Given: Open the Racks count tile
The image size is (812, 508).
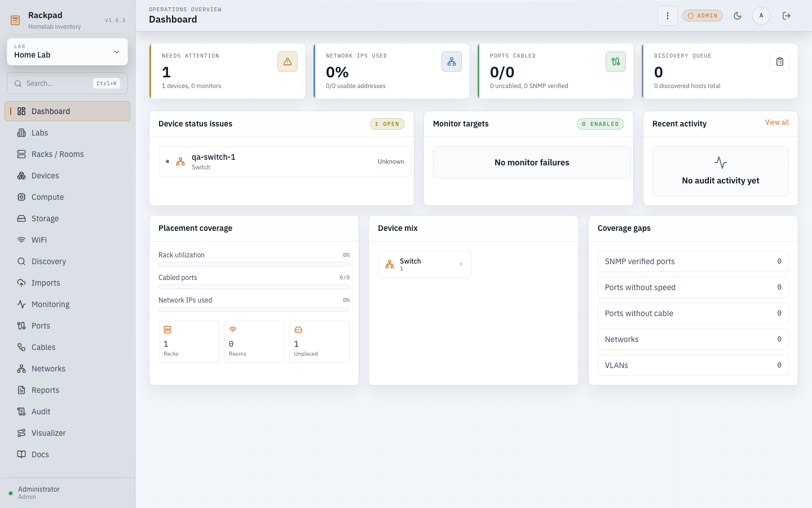Looking at the screenshot, I should pyautogui.click(x=189, y=341).
